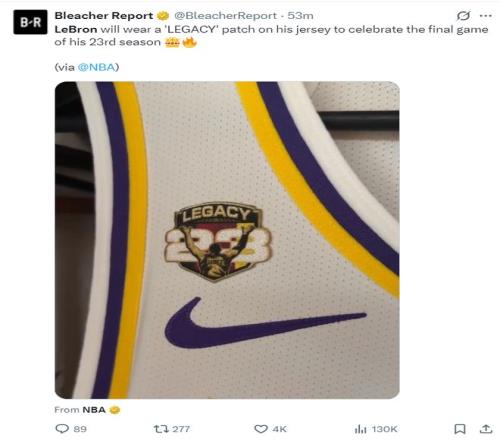Open the reply comment icon

(x=62, y=428)
